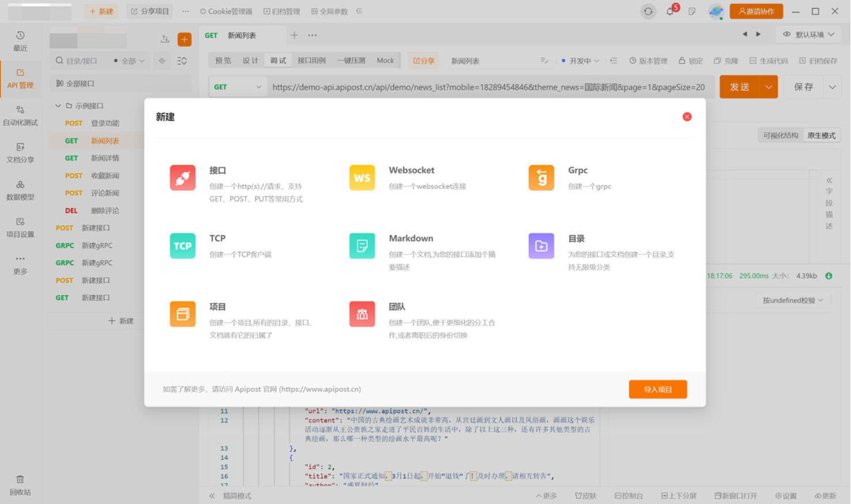Switch to the 接口用例 tab

(311, 61)
